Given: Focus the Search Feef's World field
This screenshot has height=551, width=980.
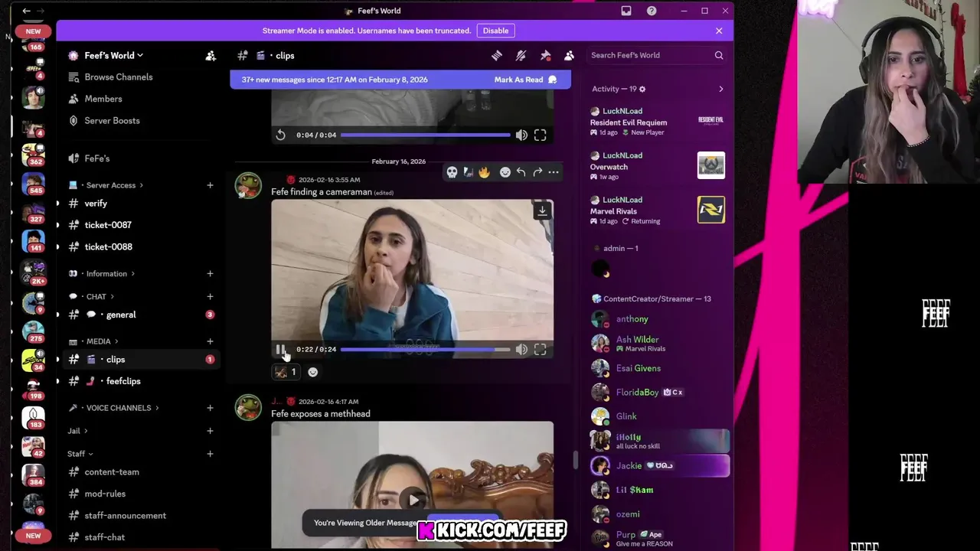Looking at the screenshot, I should tap(657, 55).
